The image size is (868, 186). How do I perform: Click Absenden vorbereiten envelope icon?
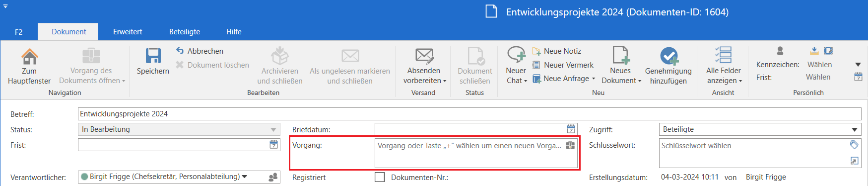tap(424, 56)
